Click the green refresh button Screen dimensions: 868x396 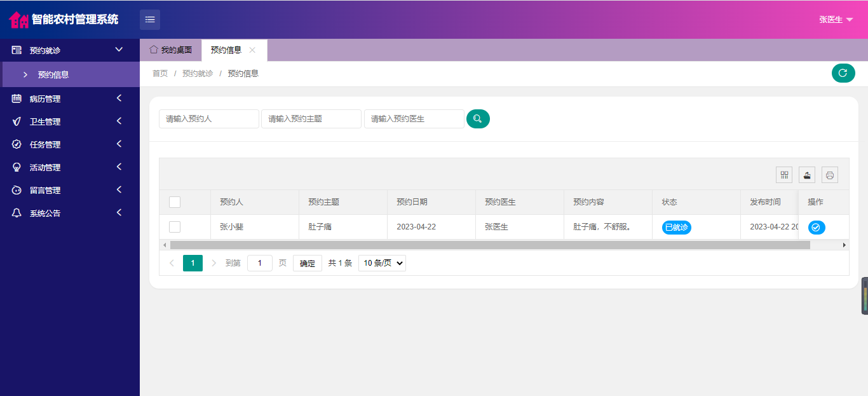click(x=843, y=73)
